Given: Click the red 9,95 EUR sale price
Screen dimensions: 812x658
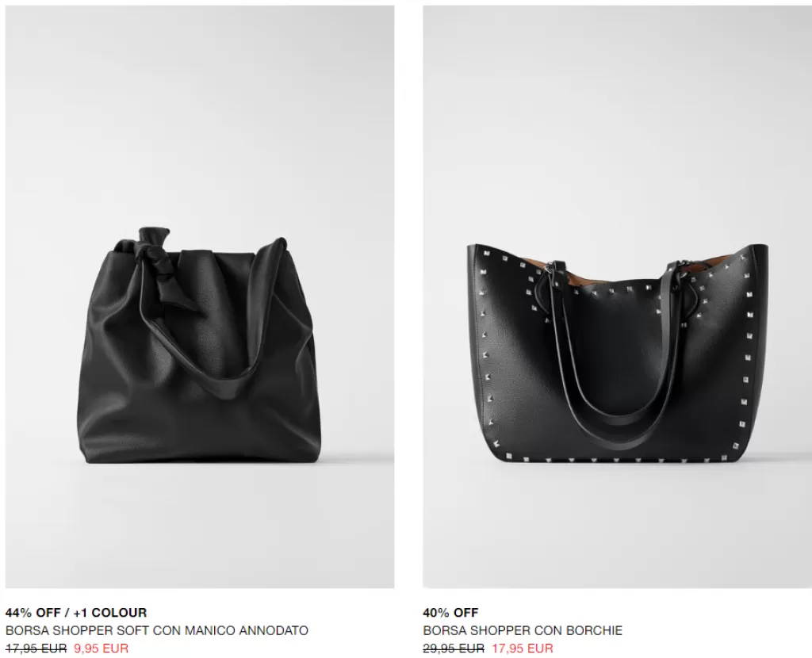Looking at the screenshot, I should pos(101,648).
